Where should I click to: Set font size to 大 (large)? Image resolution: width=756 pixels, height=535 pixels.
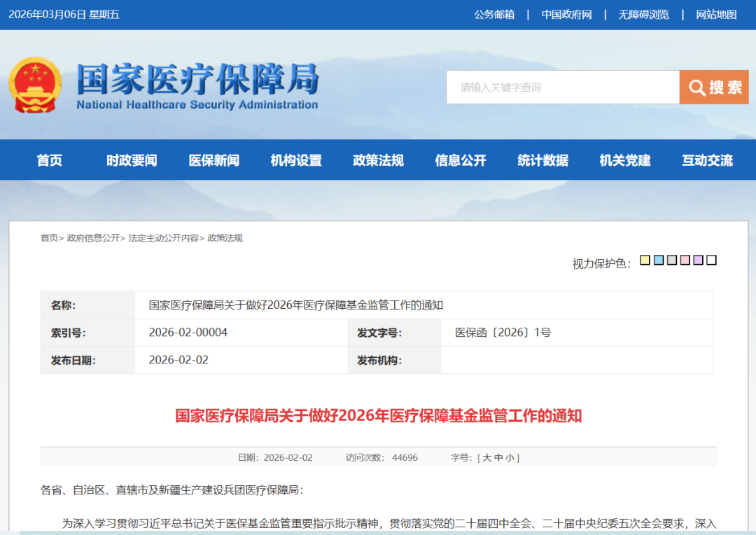(487, 457)
